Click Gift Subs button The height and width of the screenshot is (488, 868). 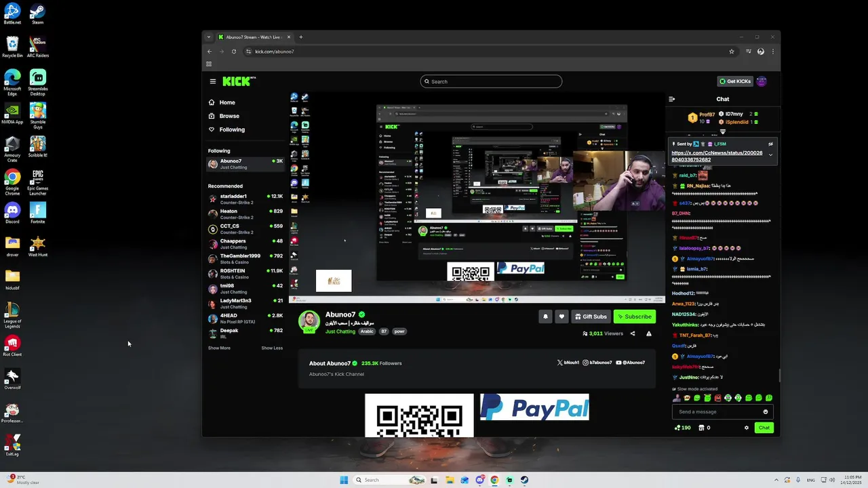(591, 317)
